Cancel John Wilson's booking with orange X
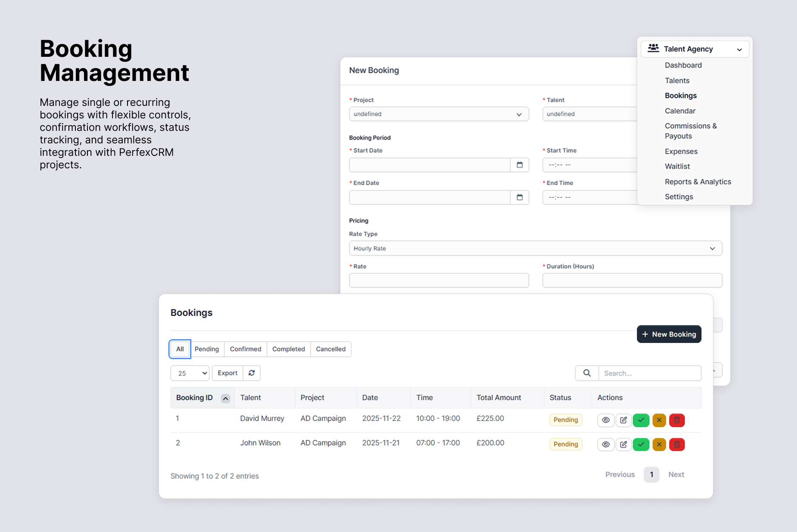Viewport: 797px width, 532px height. [659, 445]
